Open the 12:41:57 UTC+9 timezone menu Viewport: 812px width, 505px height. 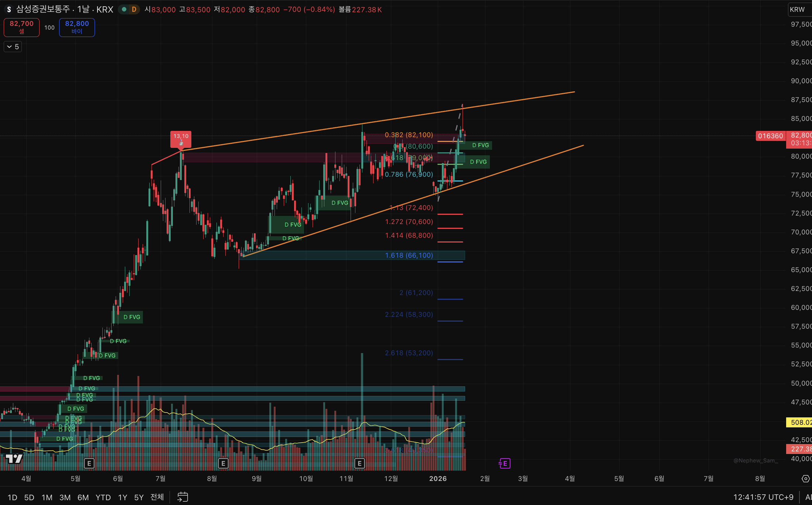pyautogui.click(x=763, y=497)
